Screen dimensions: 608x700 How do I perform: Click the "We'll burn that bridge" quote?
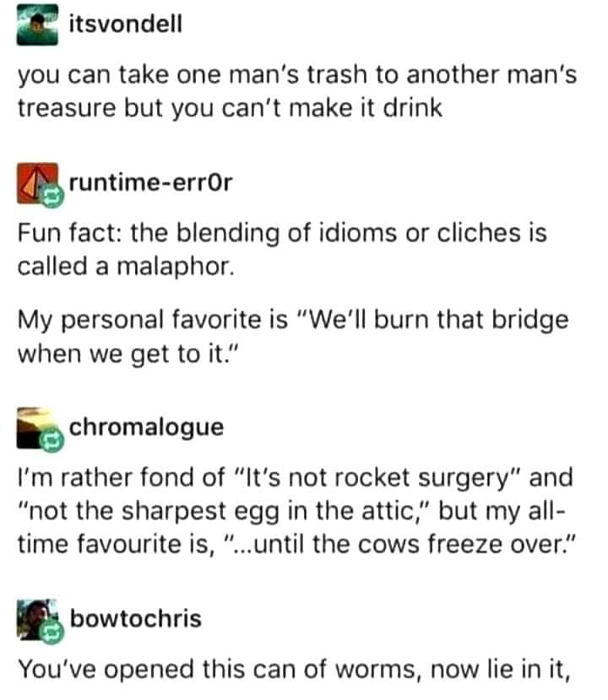pyautogui.click(x=293, y=337)
